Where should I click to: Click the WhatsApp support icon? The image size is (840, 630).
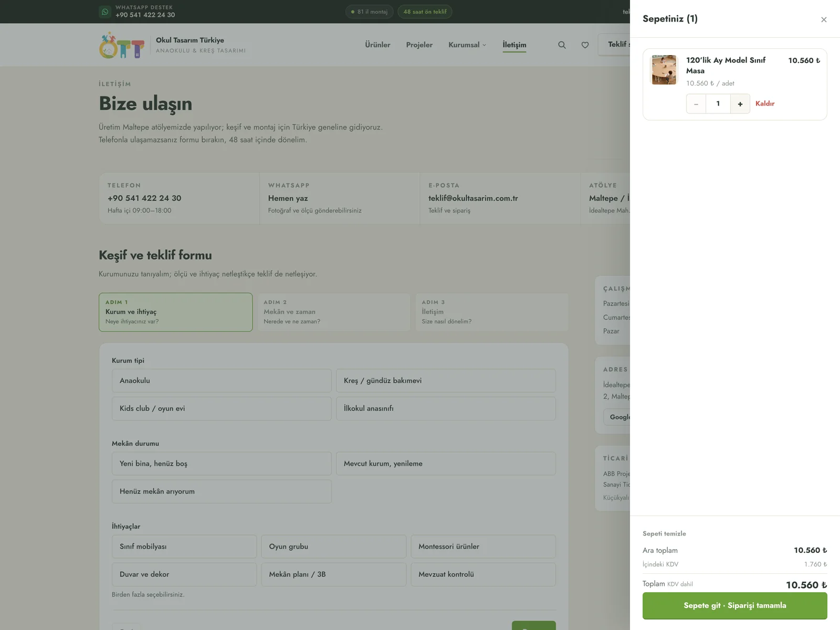point(105,12)
